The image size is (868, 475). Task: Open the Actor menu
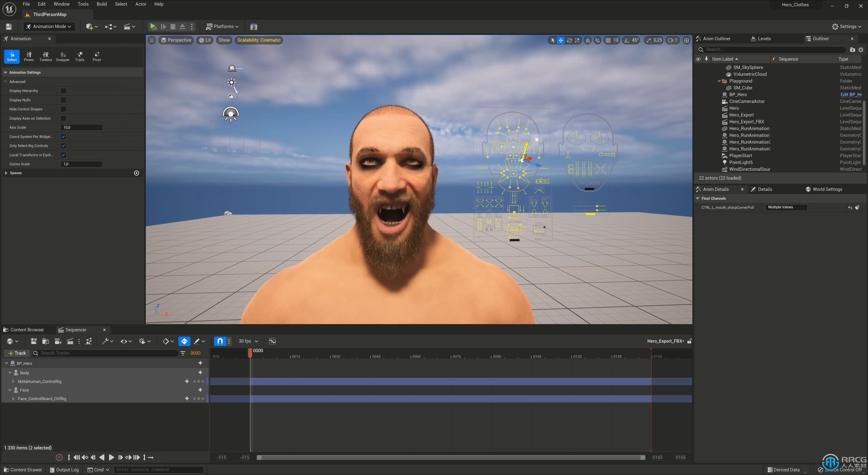(141, 4)
